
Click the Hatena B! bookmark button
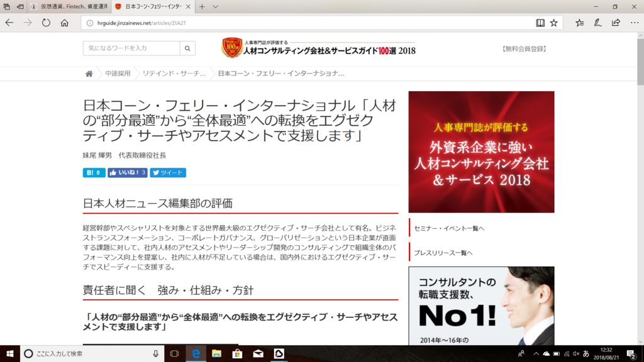[x=94, y=173]
